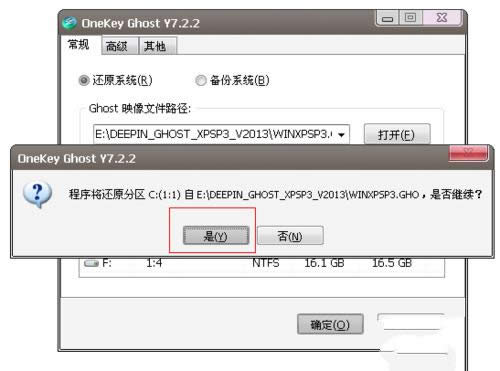500x371 pixels.
Task: Click the F: drive icon in partition list
Action: point(91,263)
